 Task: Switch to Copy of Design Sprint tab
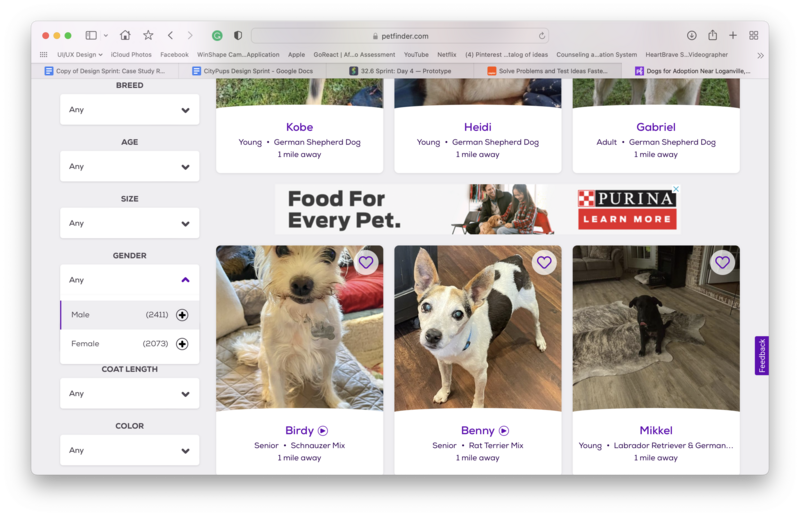pyautogui.click(x=105, y=71)
